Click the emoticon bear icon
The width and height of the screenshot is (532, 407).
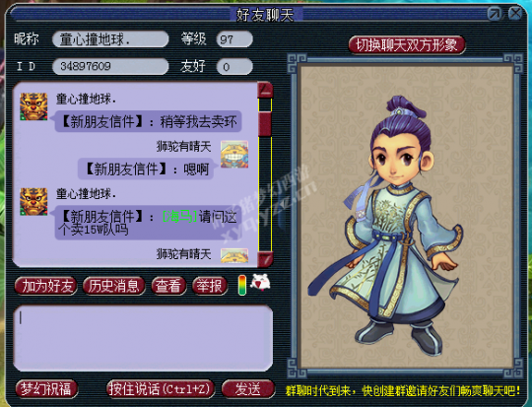(260, 283)
